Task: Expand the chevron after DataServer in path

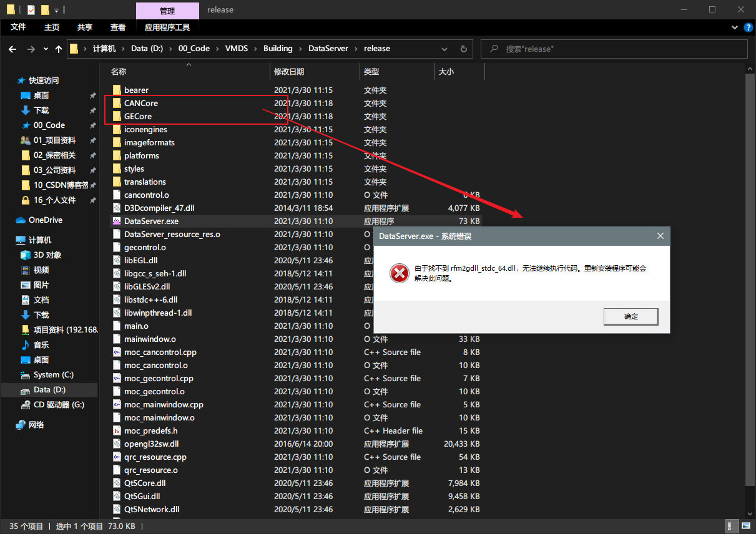Action: click(356, 49)
